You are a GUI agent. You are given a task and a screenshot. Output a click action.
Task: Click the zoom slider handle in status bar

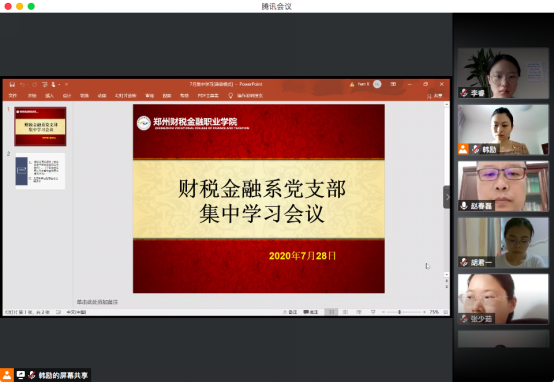click(400, 312)
